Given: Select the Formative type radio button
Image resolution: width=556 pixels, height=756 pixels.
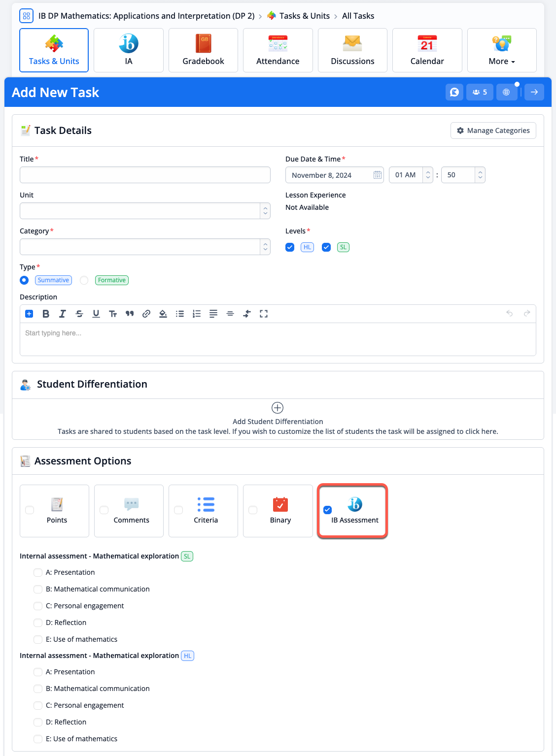Looking at the screenshot, I should tap(84, 280).
